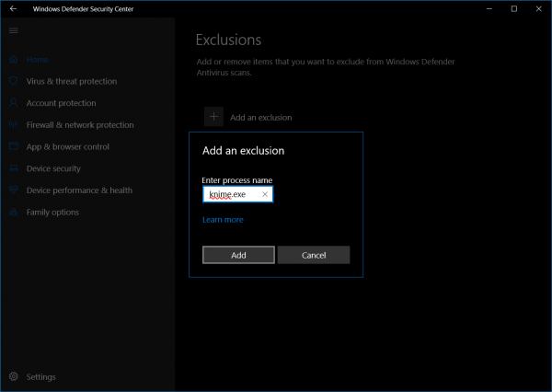Click the plus icon for Add an exclusion

coord(213,117)
